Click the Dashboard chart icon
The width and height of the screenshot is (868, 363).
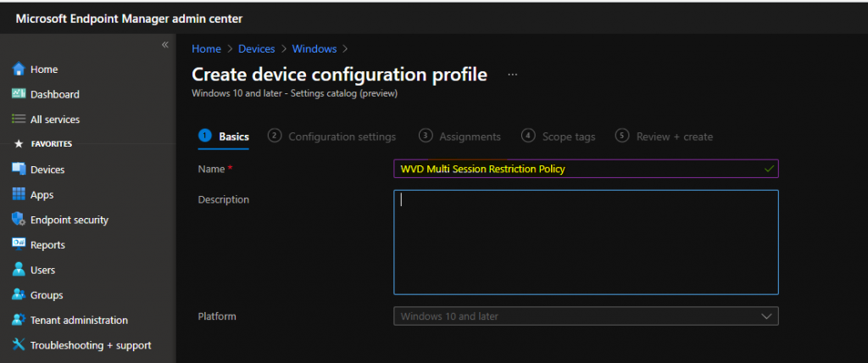pos(19,93)
